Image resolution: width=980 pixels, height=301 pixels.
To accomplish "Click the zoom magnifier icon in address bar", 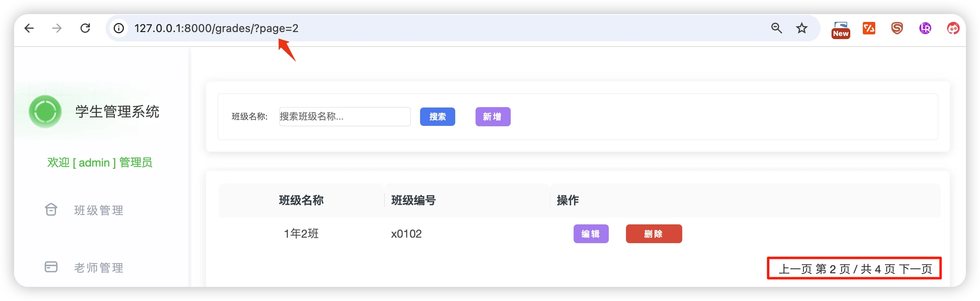I will [776, 28].
